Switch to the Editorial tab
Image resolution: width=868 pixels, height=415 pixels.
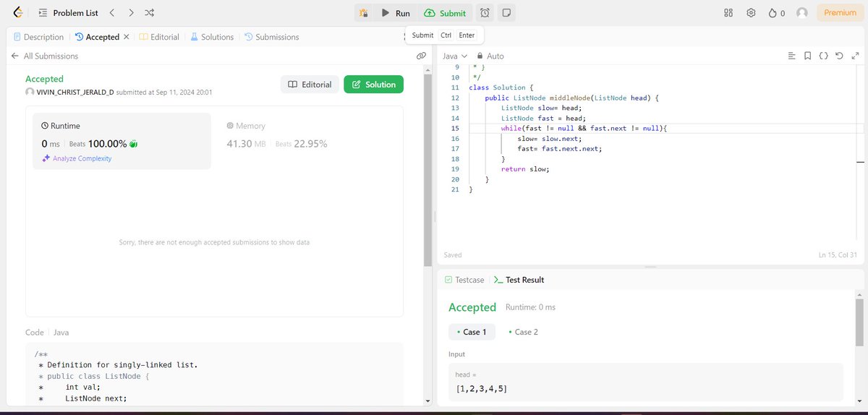159,37
